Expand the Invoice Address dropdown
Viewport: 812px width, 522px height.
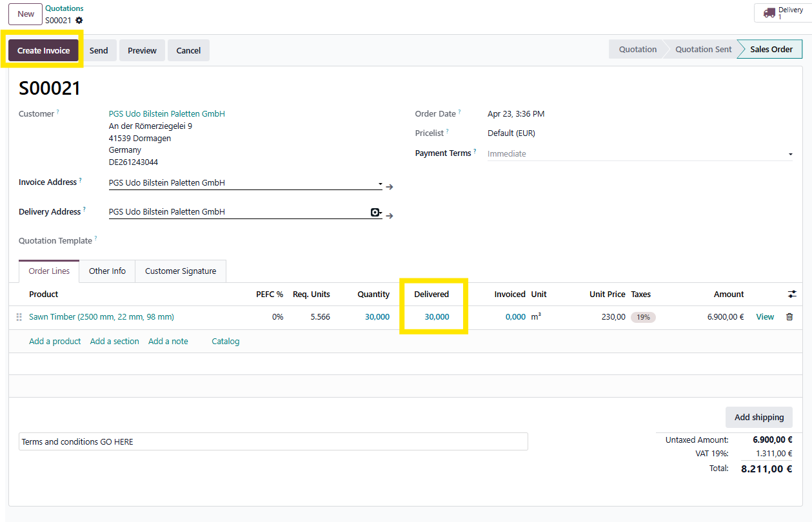(380, 184)
